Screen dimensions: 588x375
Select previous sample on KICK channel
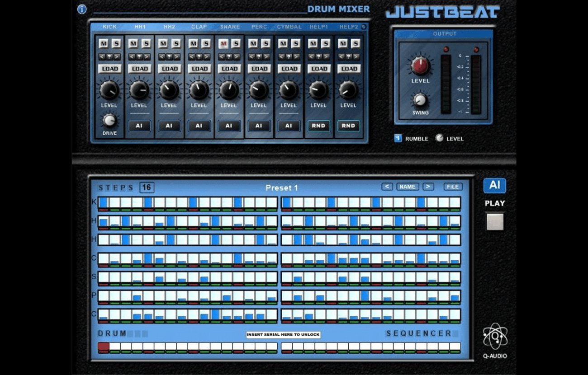[x=103, y=57]
